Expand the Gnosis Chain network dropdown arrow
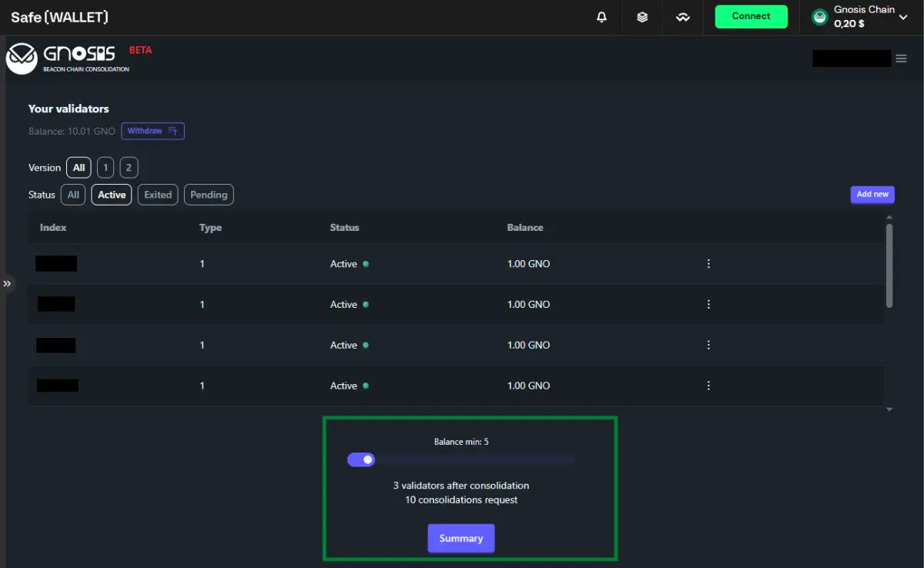 pos(903,17)
